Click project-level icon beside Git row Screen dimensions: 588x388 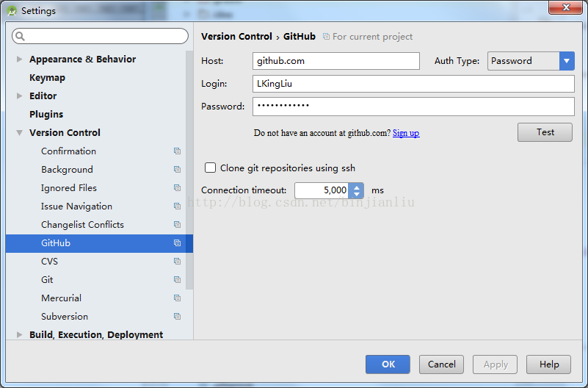click(x=178, y=279)
